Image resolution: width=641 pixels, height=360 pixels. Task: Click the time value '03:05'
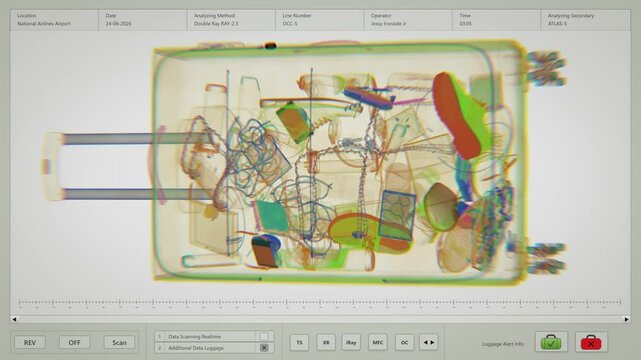click(465, 24)
